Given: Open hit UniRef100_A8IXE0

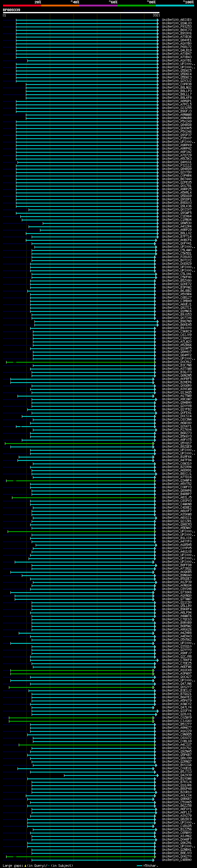Looking at the screenshot, I should [177, 20].
